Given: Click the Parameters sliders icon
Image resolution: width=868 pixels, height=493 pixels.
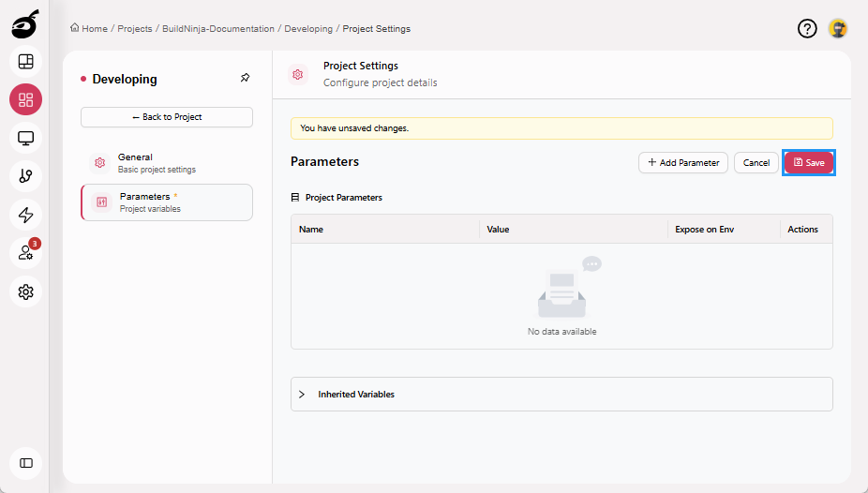Looking at the screenshot, I should [x=102, y=202].
